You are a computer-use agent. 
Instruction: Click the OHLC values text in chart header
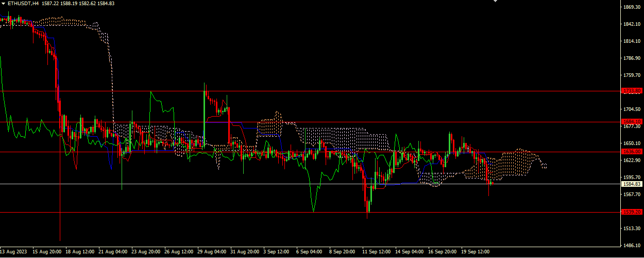coord(78,4)
